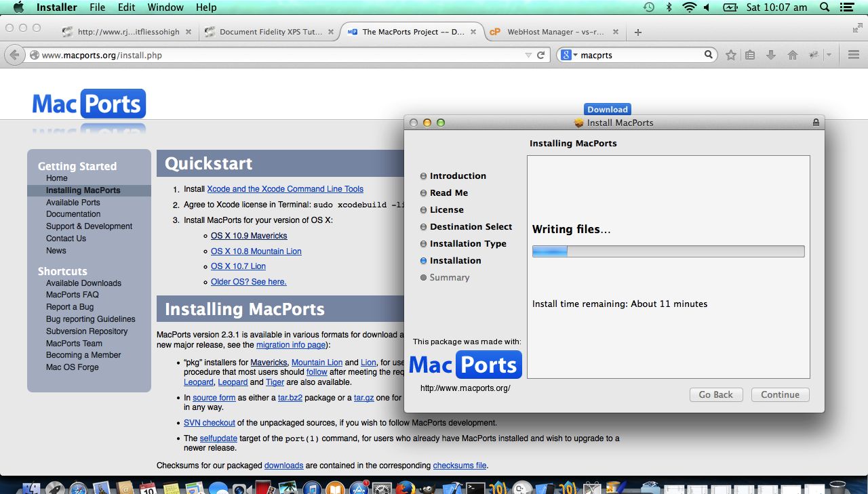Open the selfupdate link

(x=220, y=438)
